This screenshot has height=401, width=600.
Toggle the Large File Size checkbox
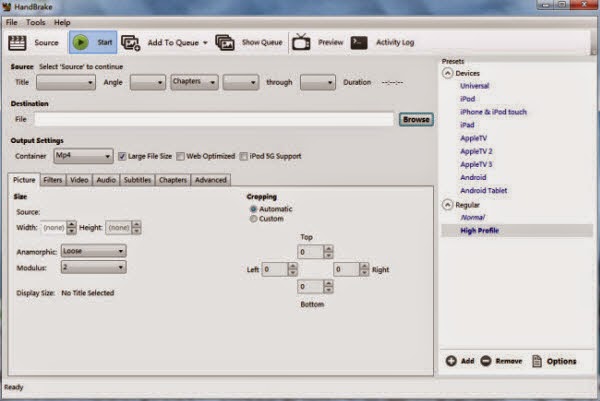pos(122,156)
